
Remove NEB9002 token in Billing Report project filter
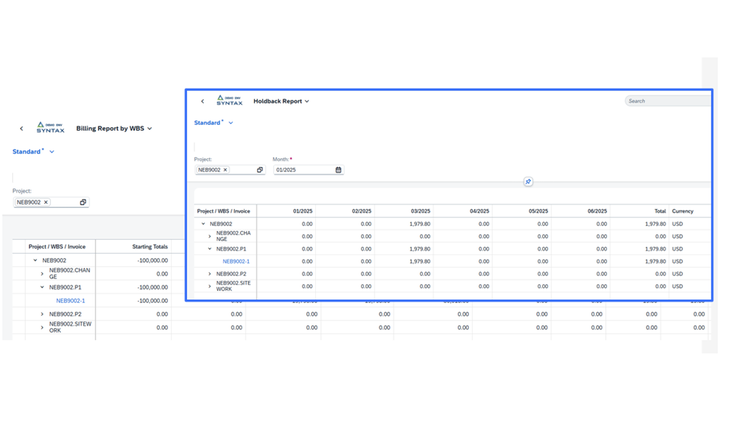point(46,202)
